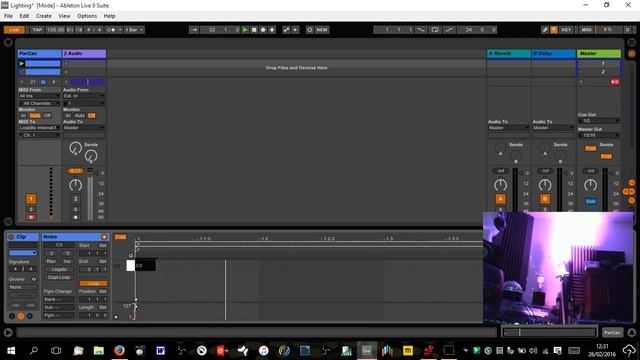Toggle KEY map mode
This screenshot has height=360, width=640.
pyautogui.click(x=566, y=30)
